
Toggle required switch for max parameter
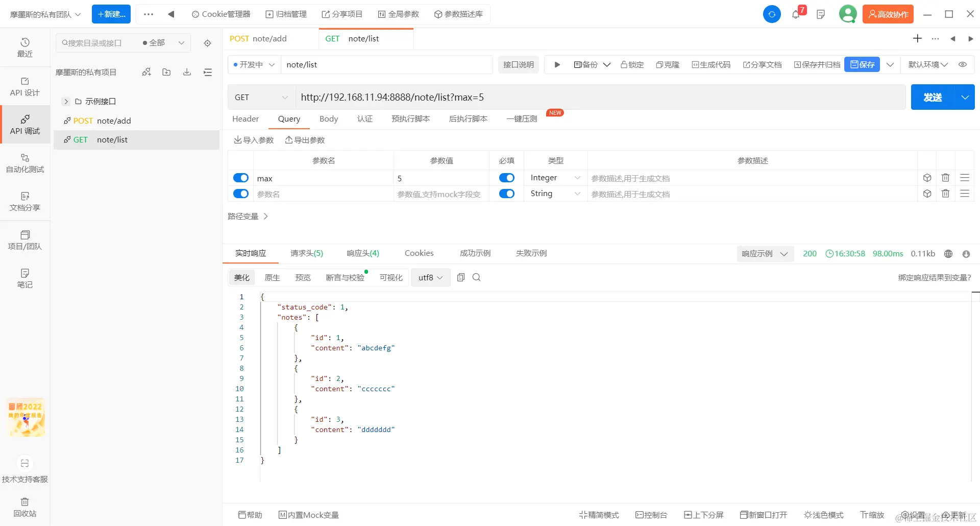click(507, 178)
